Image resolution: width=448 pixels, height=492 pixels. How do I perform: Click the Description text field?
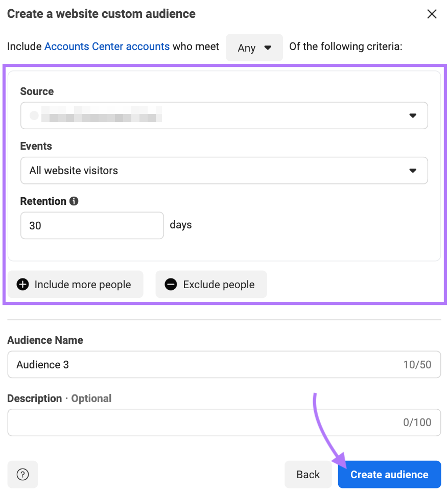(224, 423)
